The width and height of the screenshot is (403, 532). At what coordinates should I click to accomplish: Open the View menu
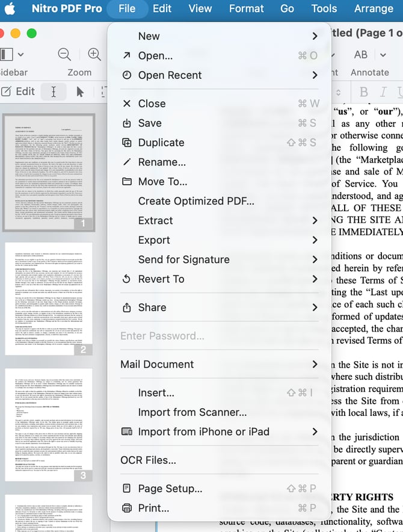(x=200, y=8)
